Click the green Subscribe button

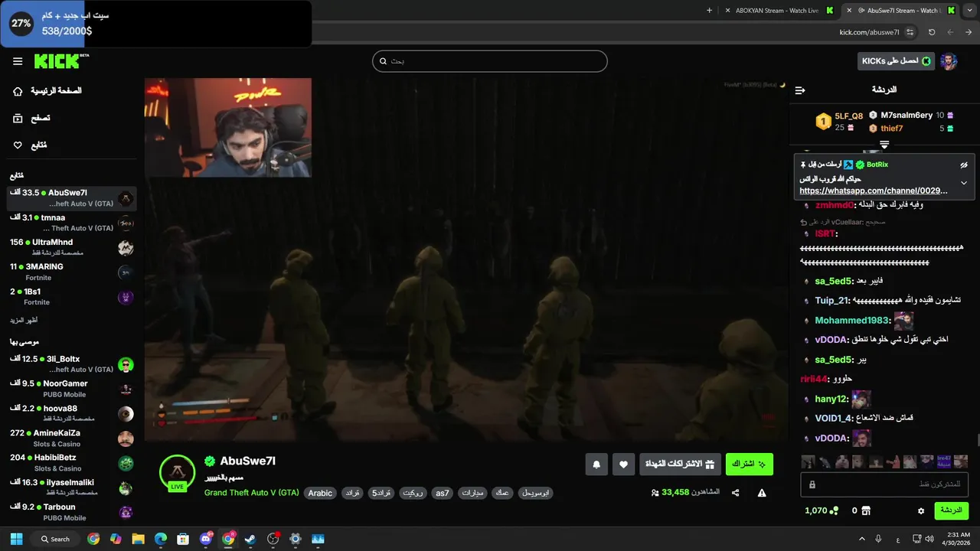point(749,465)
